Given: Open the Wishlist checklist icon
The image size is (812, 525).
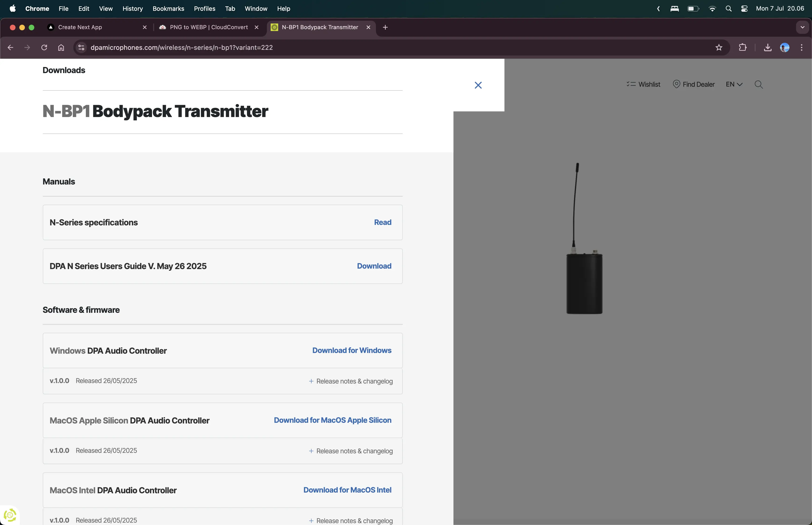Looking at the screenshot, I should coord(631,84).
